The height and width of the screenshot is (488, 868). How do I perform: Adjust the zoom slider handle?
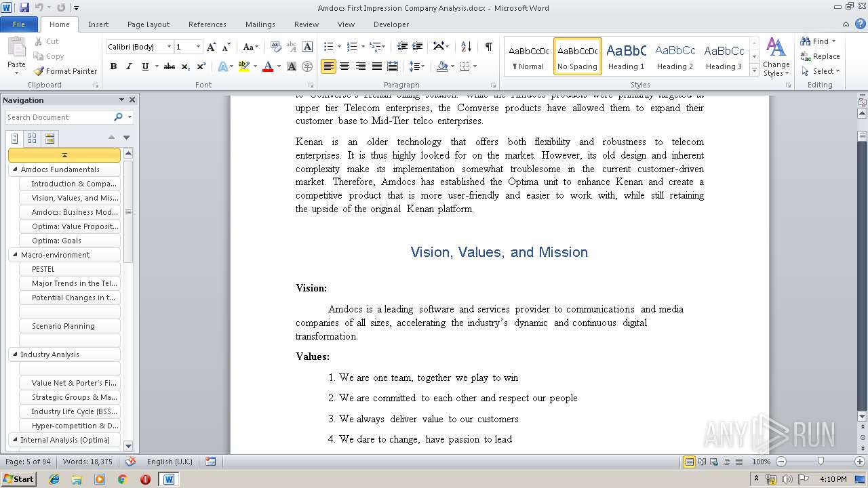[821, 461]
